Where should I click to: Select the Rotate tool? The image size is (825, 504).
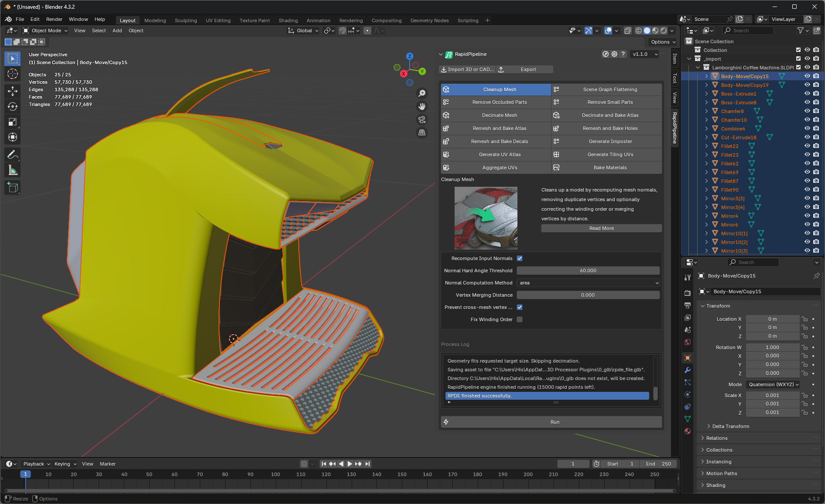(x=13, y=106)
